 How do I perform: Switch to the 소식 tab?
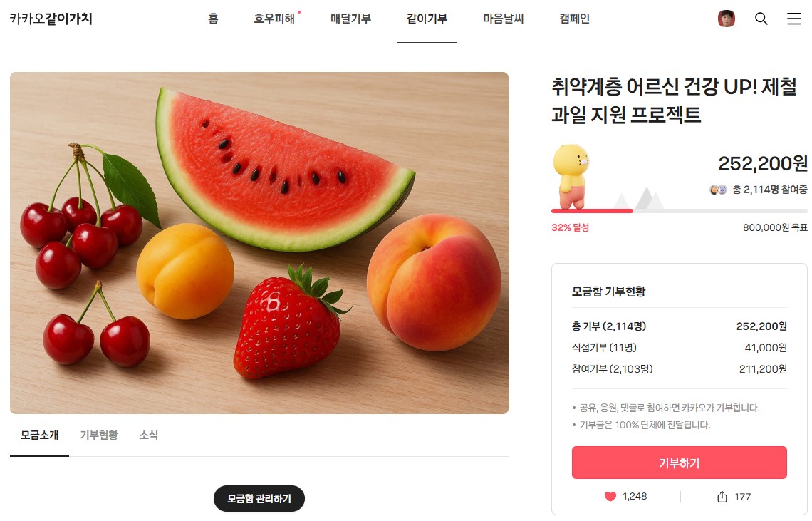149,435
